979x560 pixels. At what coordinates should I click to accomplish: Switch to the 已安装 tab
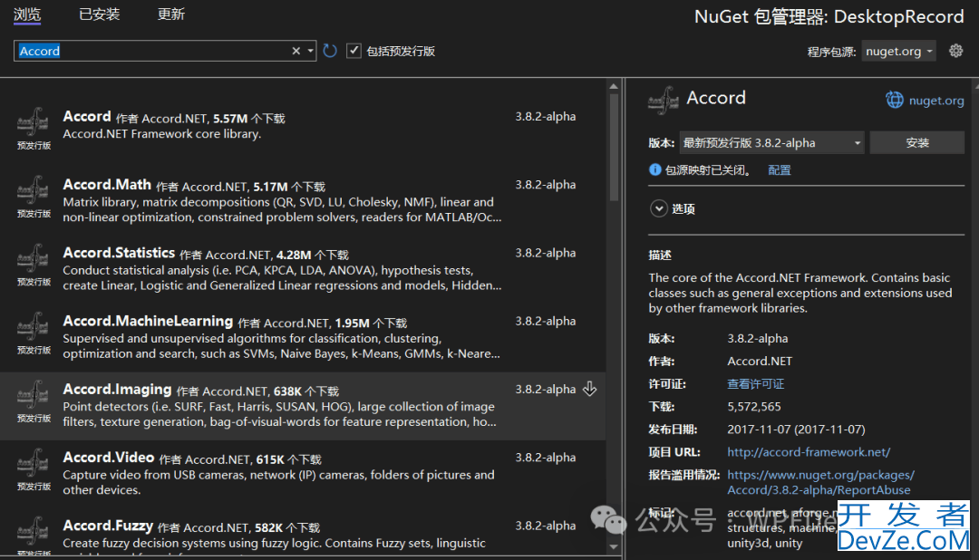(100, 14)
